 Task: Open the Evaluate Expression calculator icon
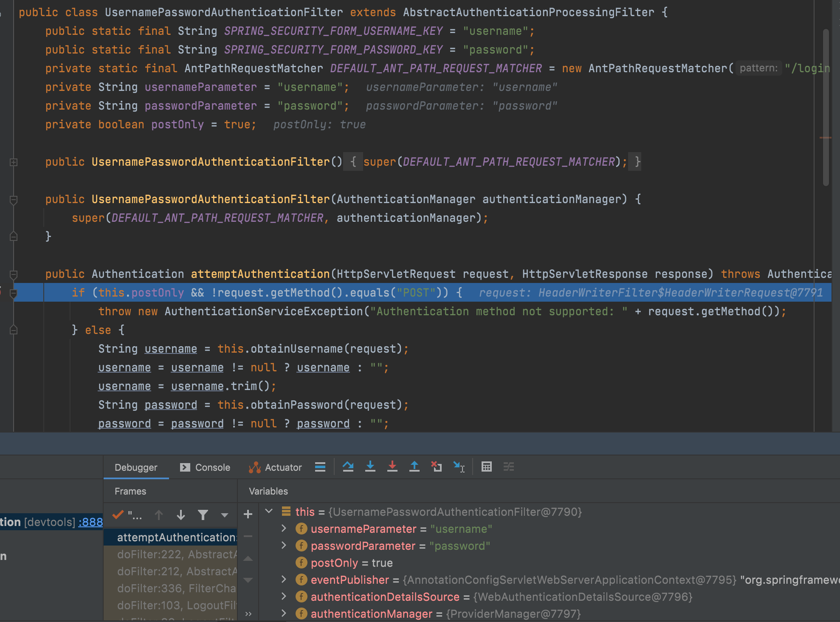[487, 467]
